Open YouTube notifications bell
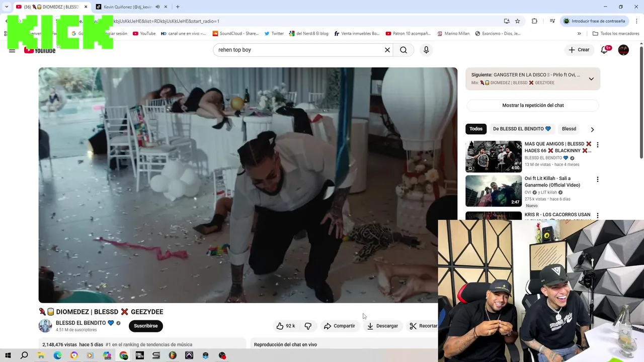Screen dimensions: 644x362 (605, 50)
